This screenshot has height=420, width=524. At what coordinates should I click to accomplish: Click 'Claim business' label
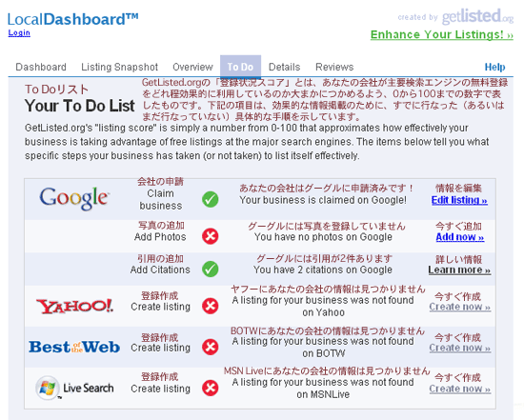(161, 199)
